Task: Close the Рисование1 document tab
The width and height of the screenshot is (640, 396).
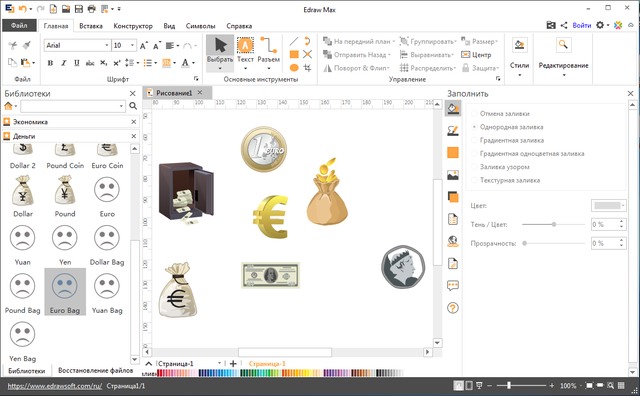Action: click(x=200, y=93)
